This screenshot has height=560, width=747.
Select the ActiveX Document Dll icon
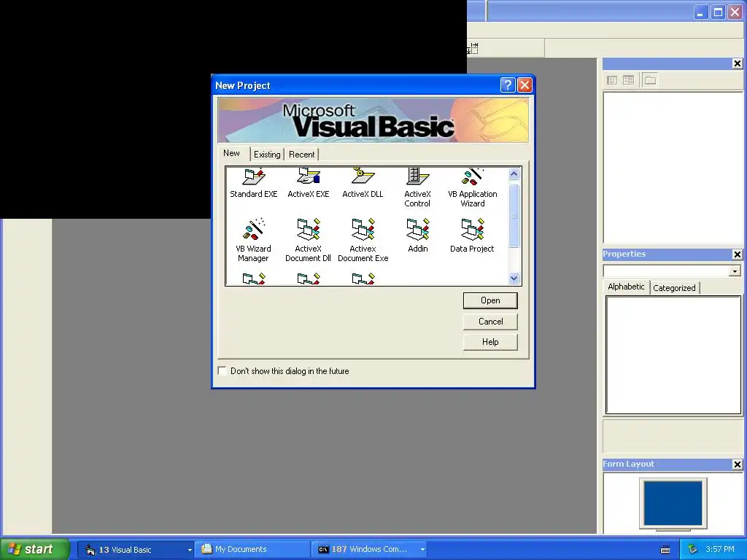(x=309, y=229)
